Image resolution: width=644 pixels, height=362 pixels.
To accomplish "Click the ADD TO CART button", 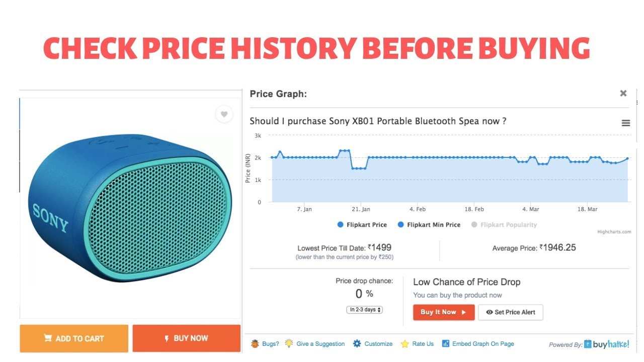I will [x=74, y=338].
